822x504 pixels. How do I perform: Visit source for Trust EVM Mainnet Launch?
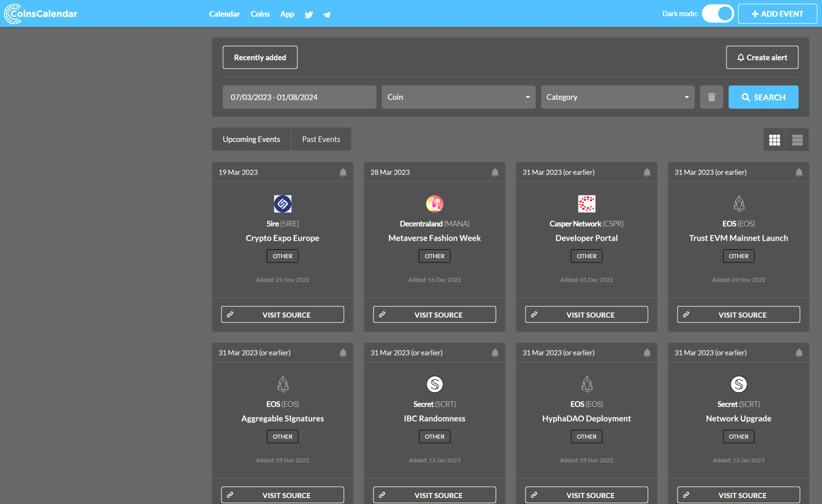point(739,315)
